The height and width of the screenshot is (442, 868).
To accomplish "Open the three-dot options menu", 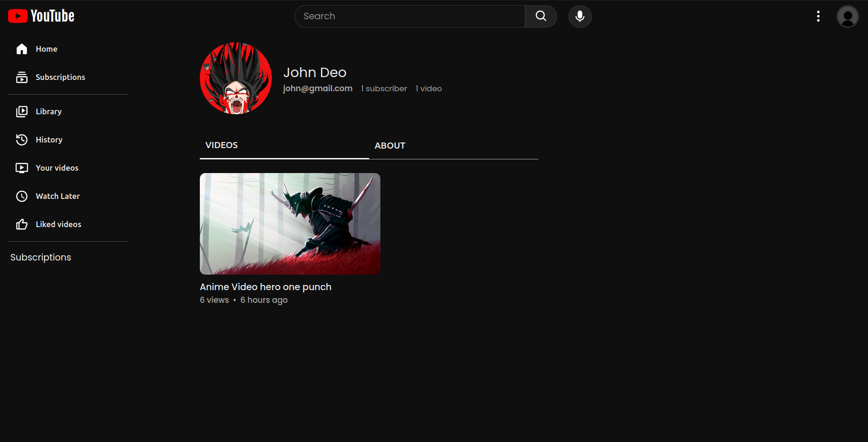I will [818, 16].
